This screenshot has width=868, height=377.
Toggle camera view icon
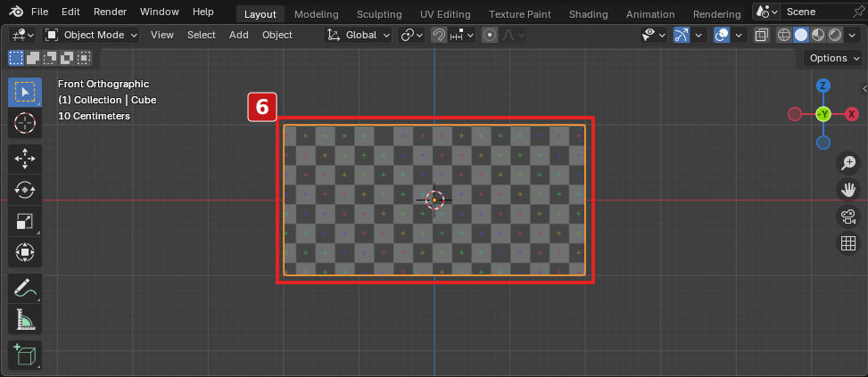point(848,217)
